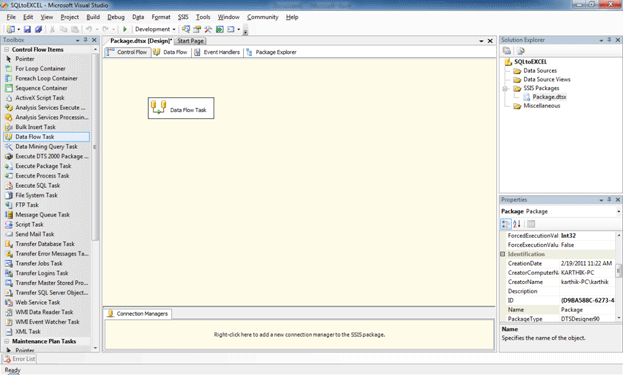Collapse the Identification property category
The height and width of the screenshot is (375, 623).
coord(503,254)
